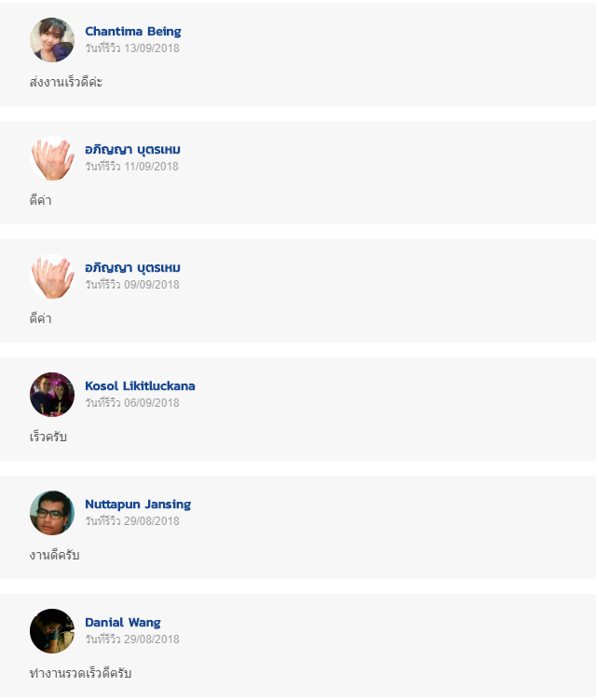The height and width of the screenshot is (700, 599).
Task: Open the Chantima Being reviewer name link
Action: click(x=133, y=32)
